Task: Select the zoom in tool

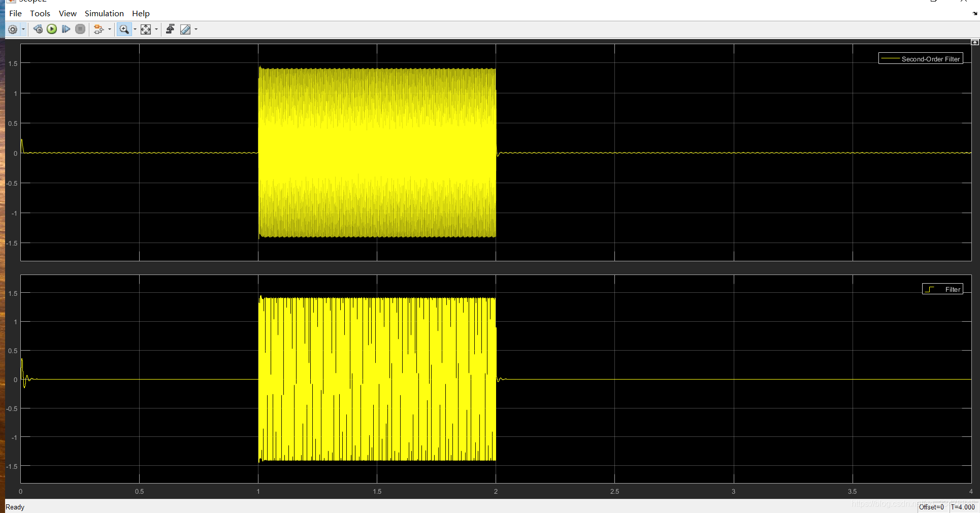Action: pyautogui.click(x=124, y=29)
